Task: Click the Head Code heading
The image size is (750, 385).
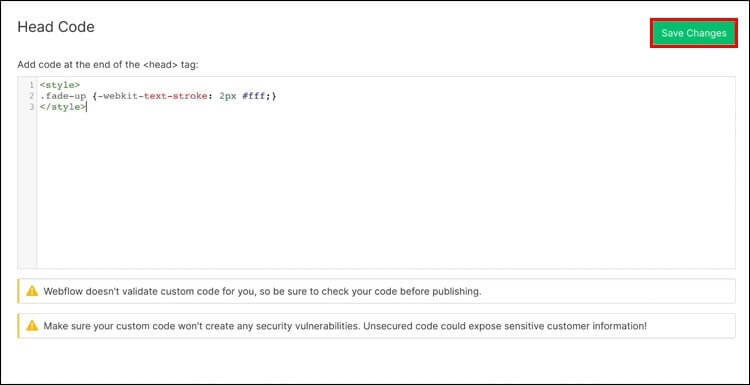Action: click(x=56, y=27)
